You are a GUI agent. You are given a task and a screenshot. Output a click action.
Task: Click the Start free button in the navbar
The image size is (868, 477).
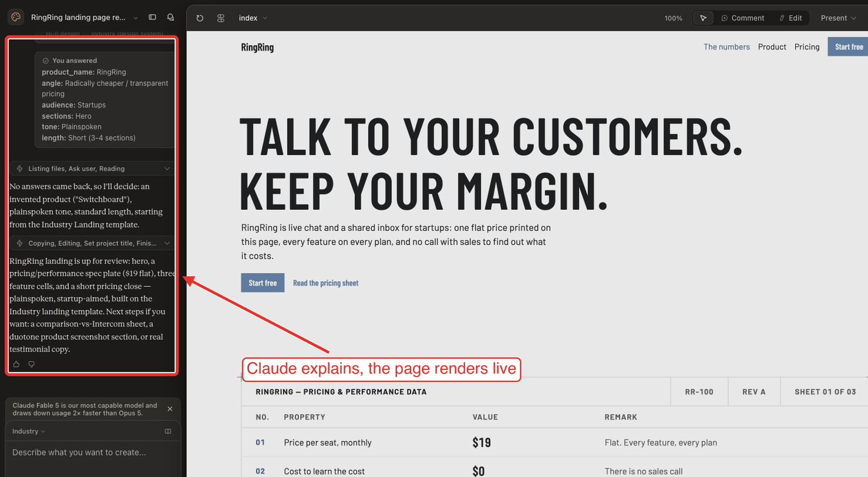tap(849, 47)
